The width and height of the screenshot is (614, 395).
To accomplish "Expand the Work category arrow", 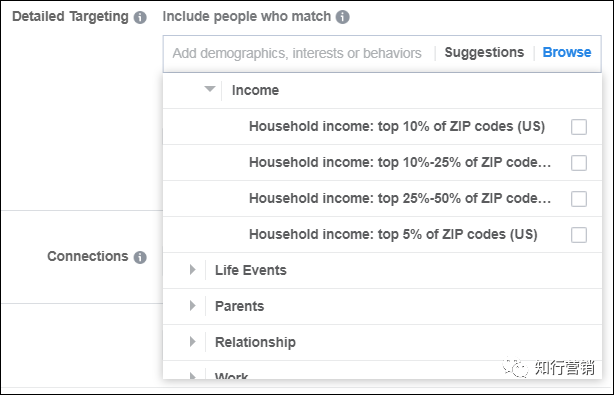I will (x=192, y=376).
